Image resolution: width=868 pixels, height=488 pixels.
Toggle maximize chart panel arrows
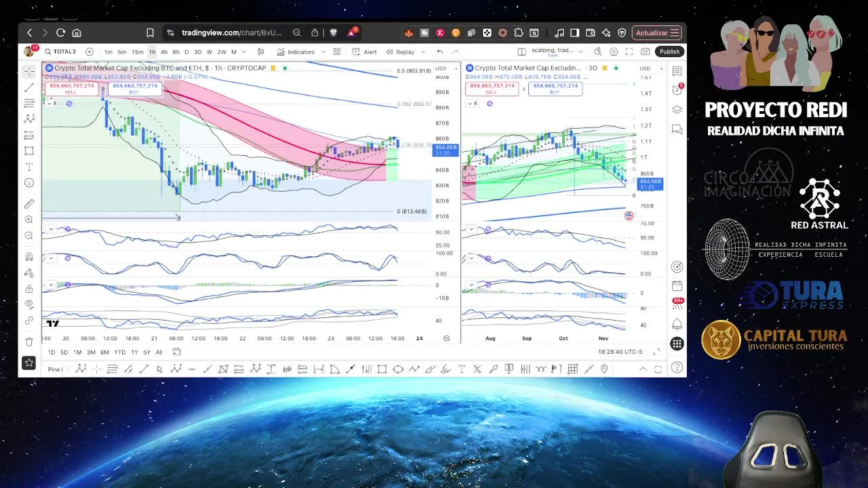coord(656,352)
